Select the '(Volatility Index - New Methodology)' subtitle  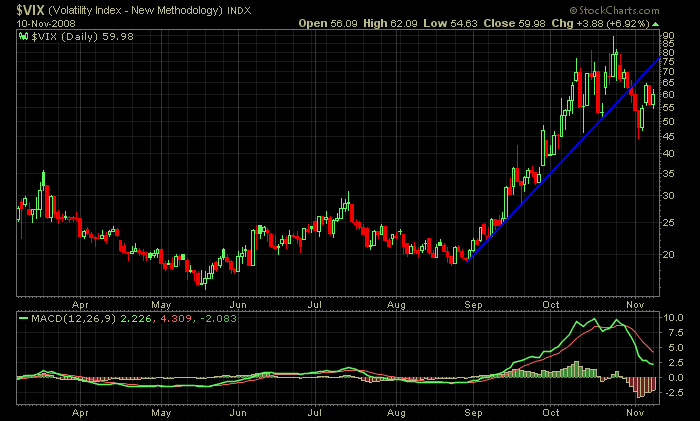coord(135,10)
